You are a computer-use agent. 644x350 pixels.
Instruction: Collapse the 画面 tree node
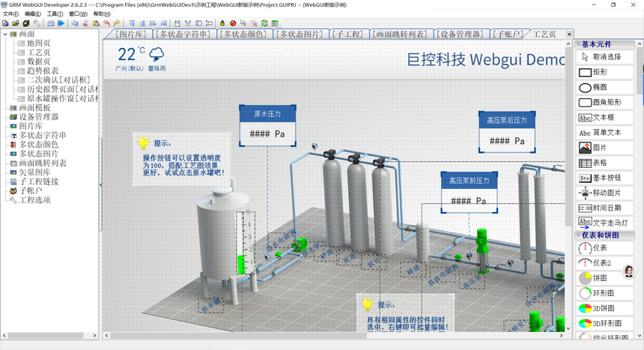tap(4, 34)
